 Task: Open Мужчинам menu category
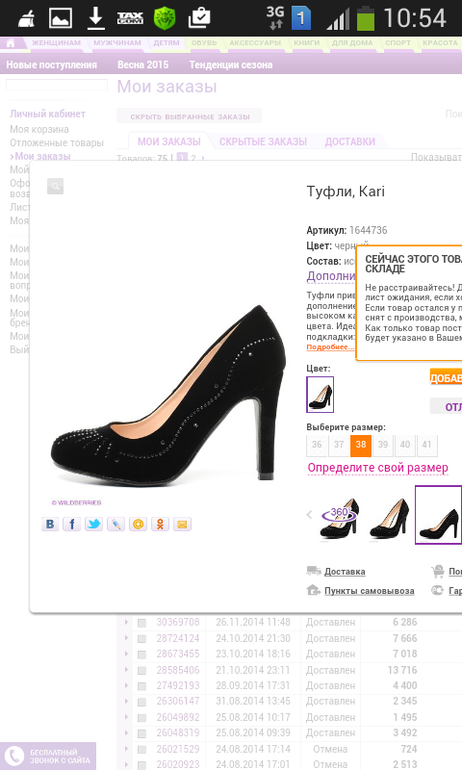[117, 43]
